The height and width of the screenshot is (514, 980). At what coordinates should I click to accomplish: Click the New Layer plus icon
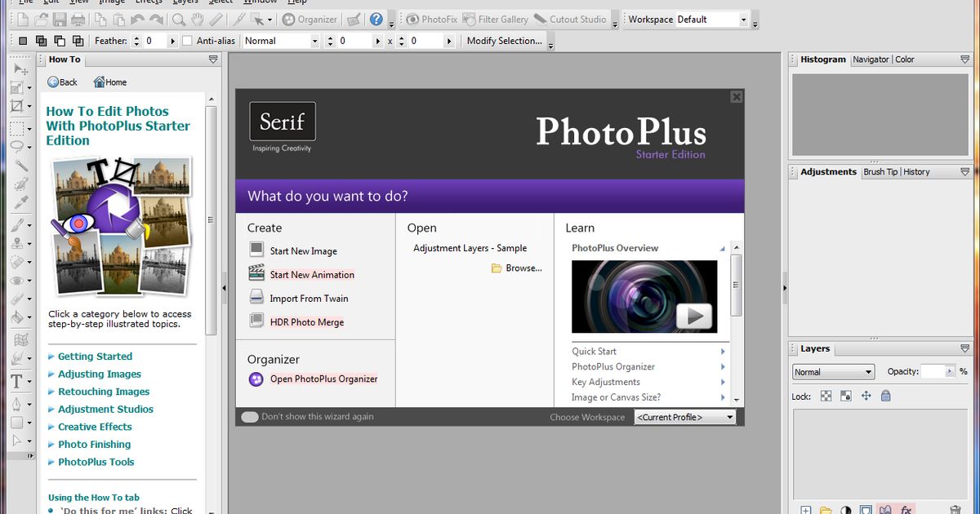point(806,510)
